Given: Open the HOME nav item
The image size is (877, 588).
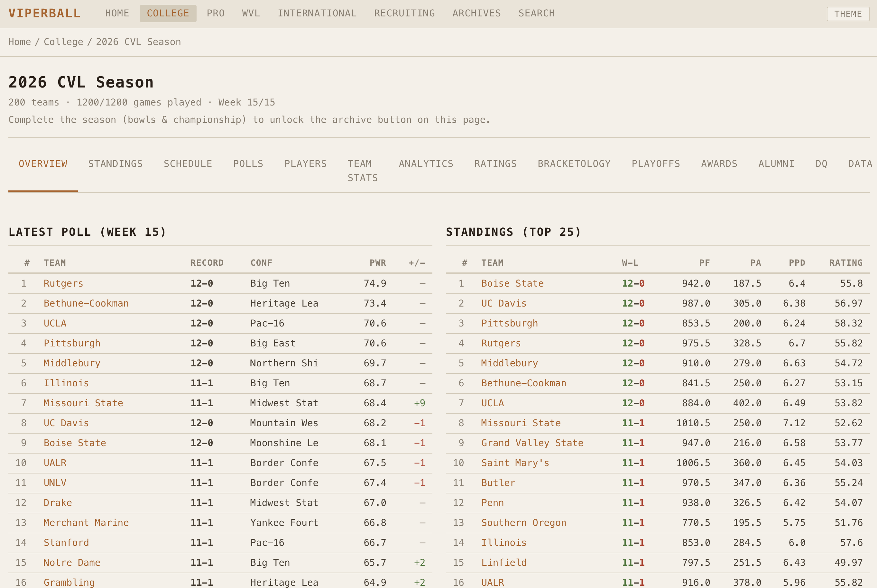Looking at the screenshot, I should pos(117,14).
